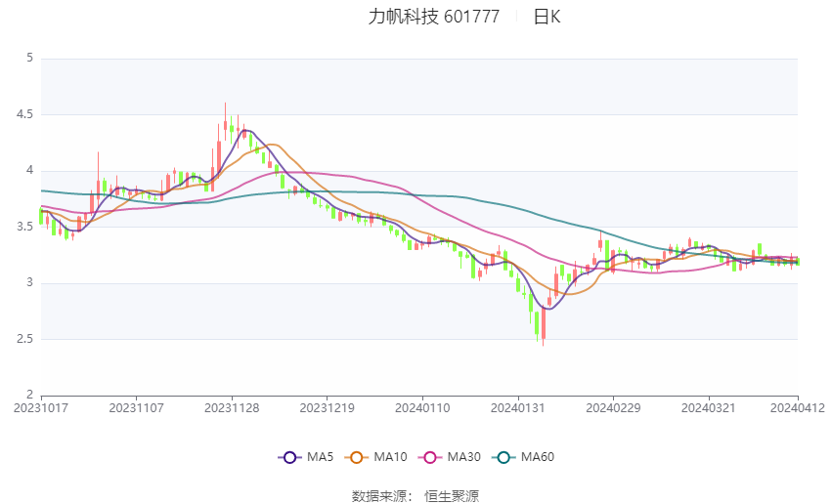Click the data source text 恒生聚源

coord(452,496)
